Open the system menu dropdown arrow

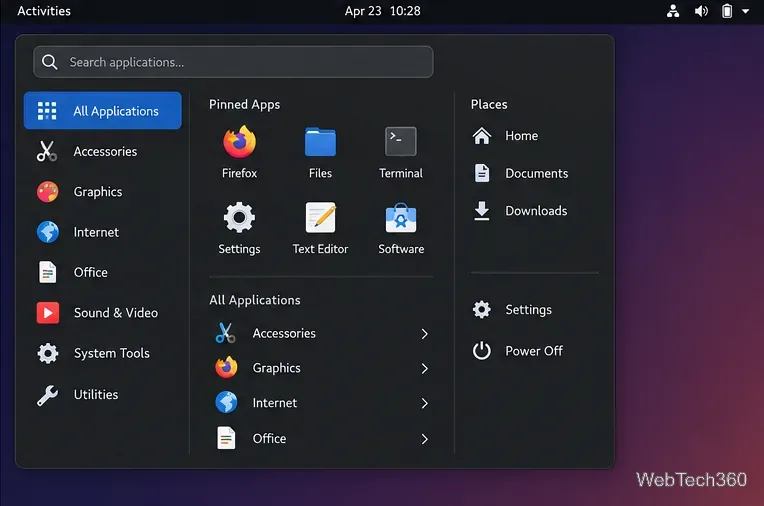point(745,11)
